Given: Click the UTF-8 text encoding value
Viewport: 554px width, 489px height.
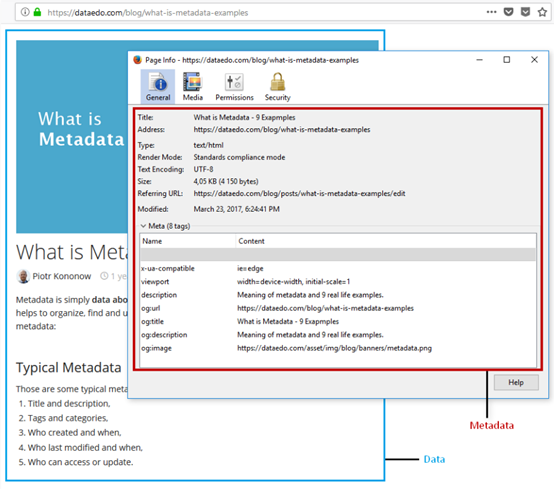Looking at the screenshot, I should pos(203,169).
